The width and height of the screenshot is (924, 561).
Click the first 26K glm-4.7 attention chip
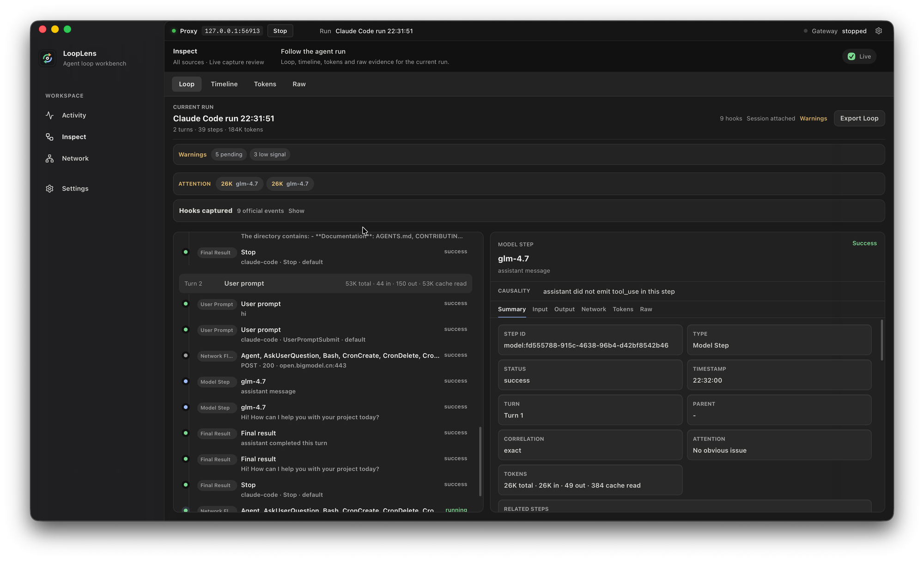coord(239,184)
